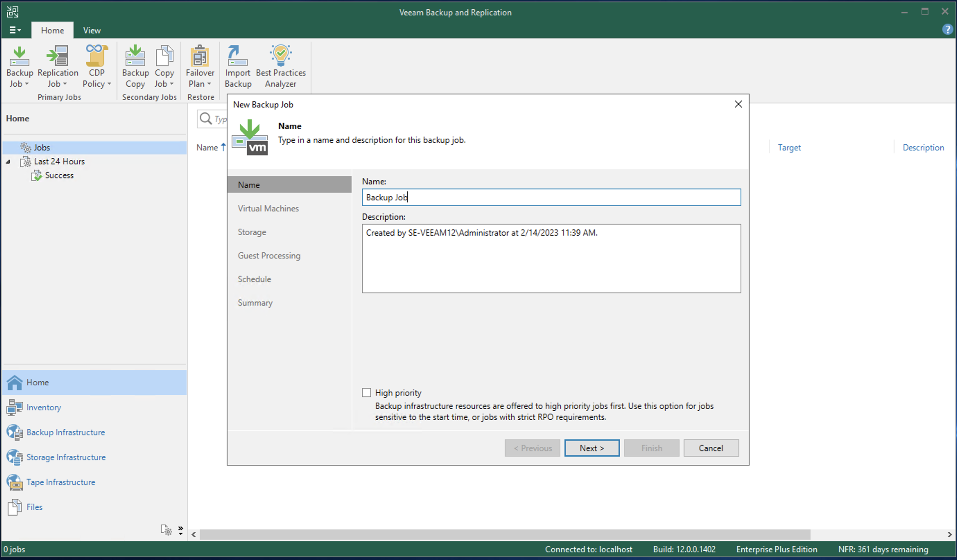The image size is (957, 560).
Task: Click 'Connected to: localhost' status text
Action: tap(589, 549)
